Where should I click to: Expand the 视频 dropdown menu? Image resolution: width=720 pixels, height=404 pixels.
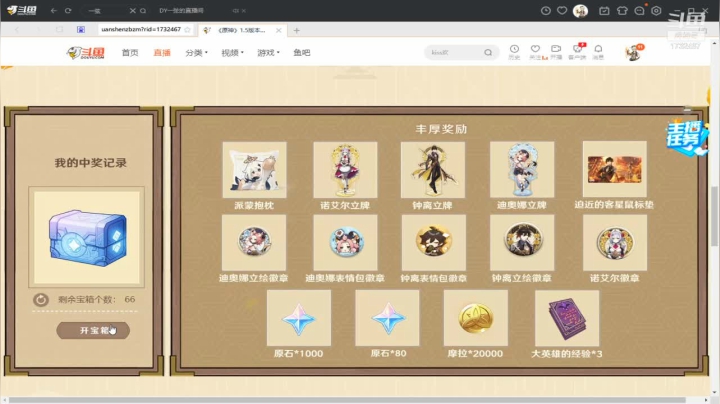click(x=232, y=53)
